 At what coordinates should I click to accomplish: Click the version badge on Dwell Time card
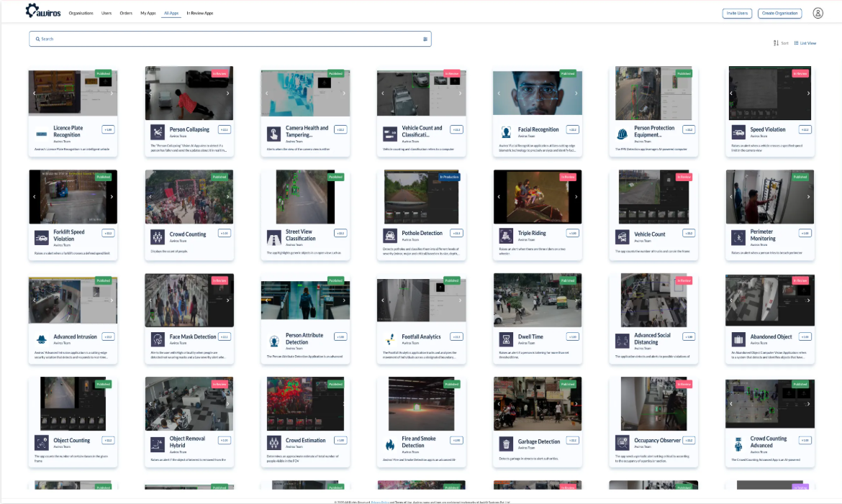[x=572, y=336]
